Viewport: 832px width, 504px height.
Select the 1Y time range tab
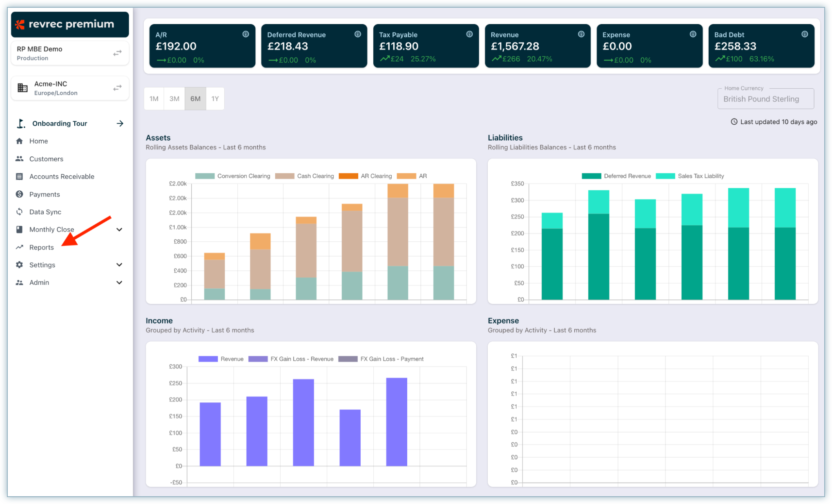215,98
